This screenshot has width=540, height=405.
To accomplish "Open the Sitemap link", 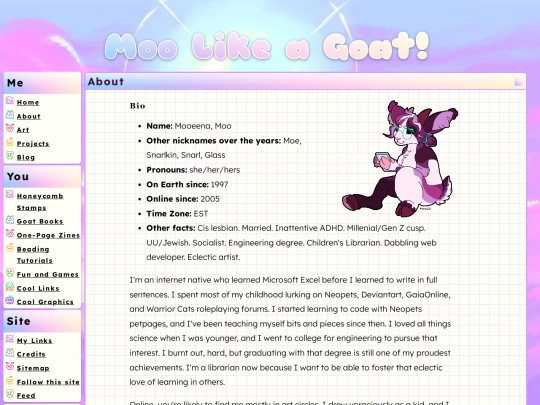I will pyautogui.click(x=33, y=368).
